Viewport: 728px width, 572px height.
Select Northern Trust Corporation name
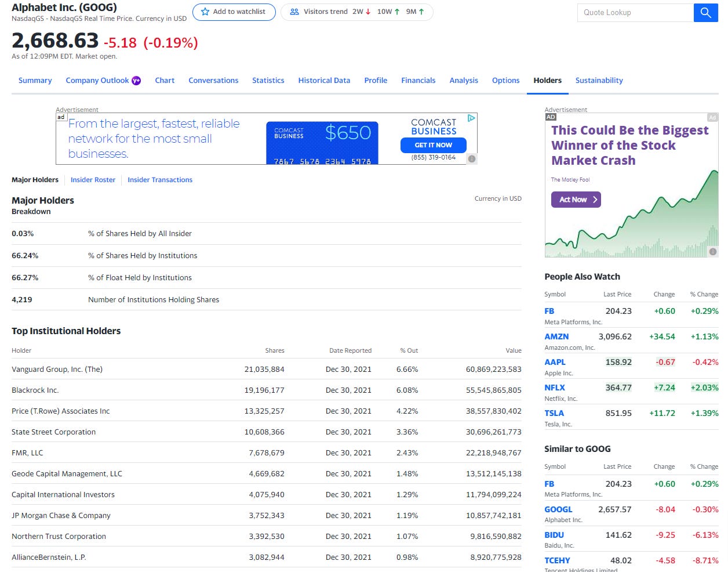point(59,536)
